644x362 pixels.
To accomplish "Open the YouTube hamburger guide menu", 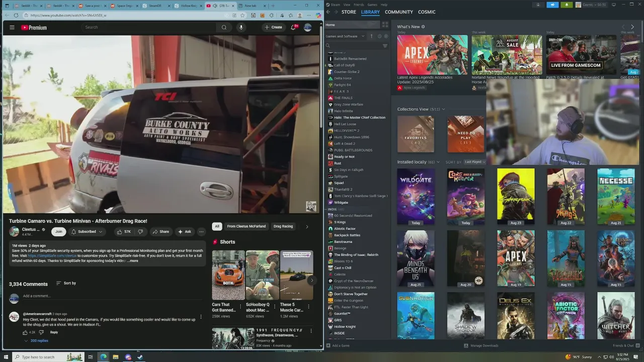I will click(12, 27).
